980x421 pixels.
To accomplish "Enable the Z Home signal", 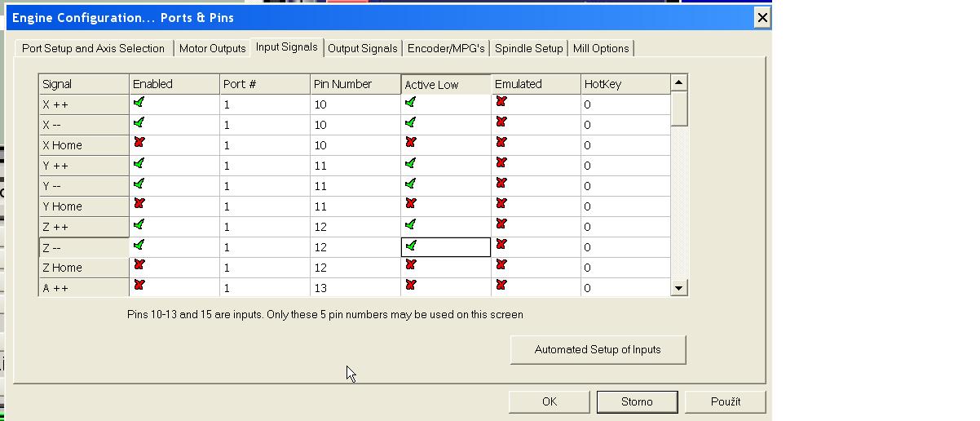I will [x=139, y=265].
